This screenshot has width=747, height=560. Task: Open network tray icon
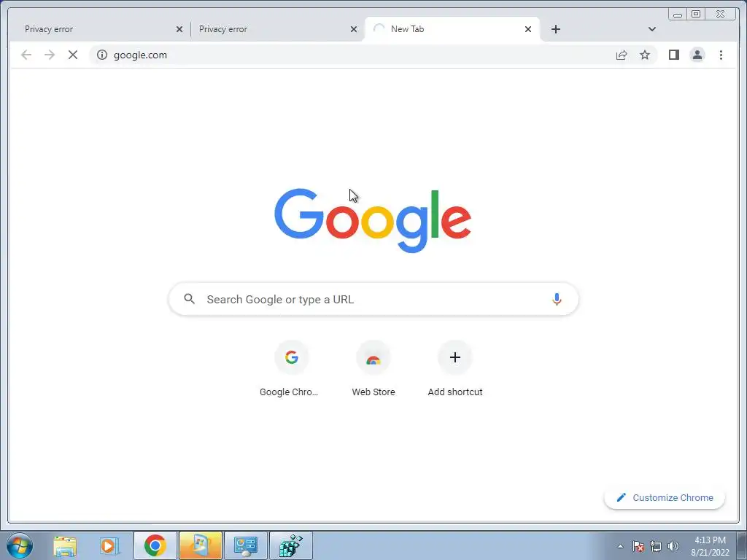click(656, 546)
